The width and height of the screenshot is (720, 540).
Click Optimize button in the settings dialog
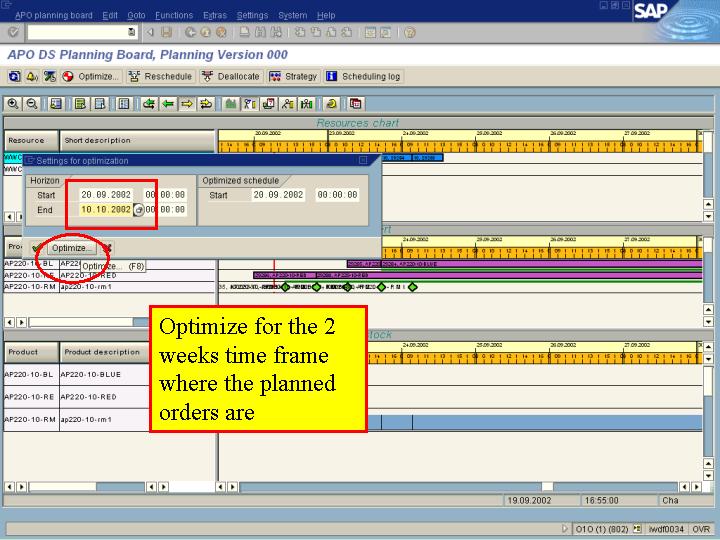tap(71, 248)
